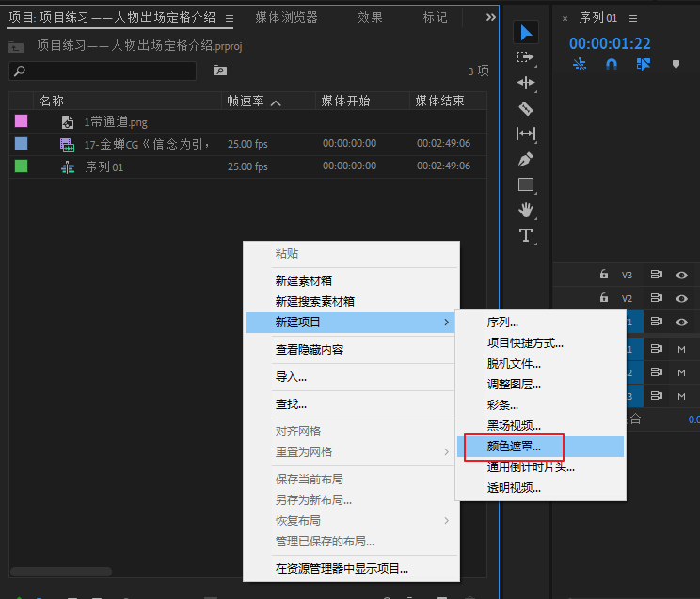This screenshot has height=599, width=700.
Task: Open the project panel menu beside the title
Action: (229, 18)
